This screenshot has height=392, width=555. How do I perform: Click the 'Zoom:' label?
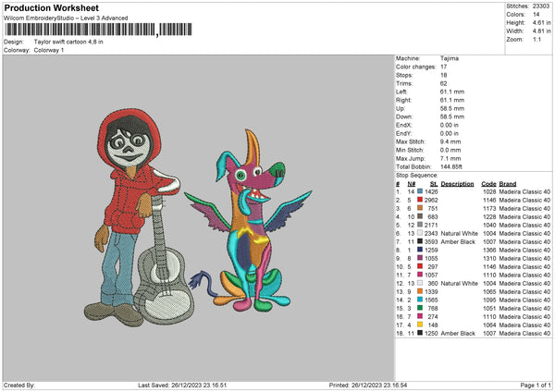point(514,39)
